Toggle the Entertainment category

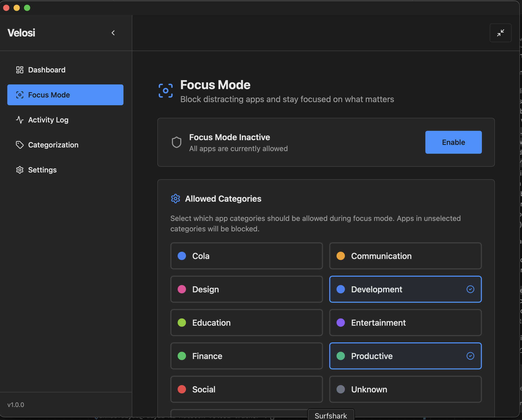(x=406, y=323)
